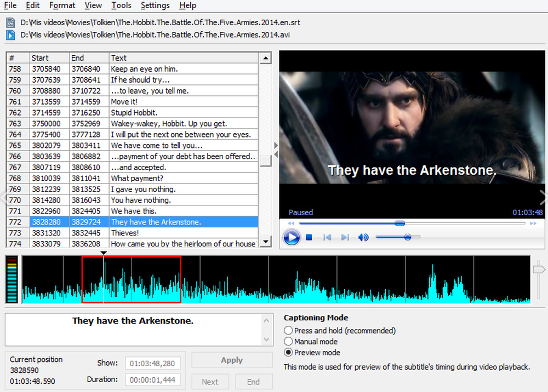Select highlighted row 'They have the Arkenstone.'
This screenshot has height=392, width=548.
pos(133,222)
